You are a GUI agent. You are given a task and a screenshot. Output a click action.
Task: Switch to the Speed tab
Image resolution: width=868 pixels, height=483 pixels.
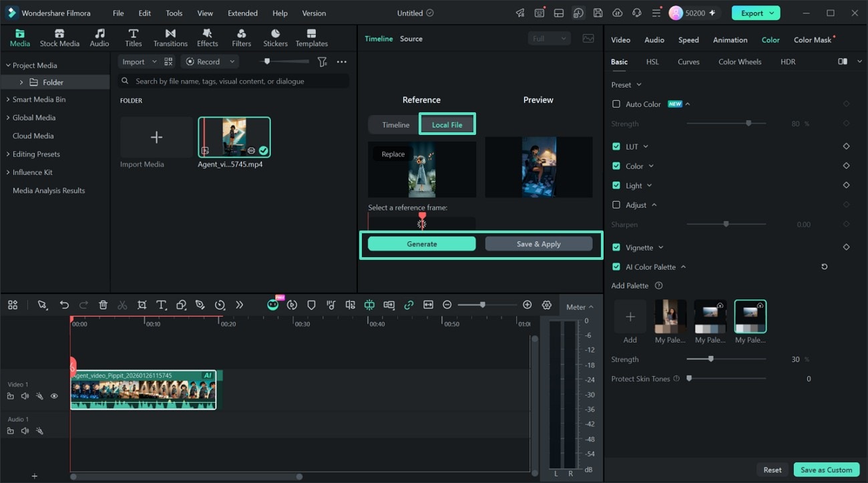[688, 39]
